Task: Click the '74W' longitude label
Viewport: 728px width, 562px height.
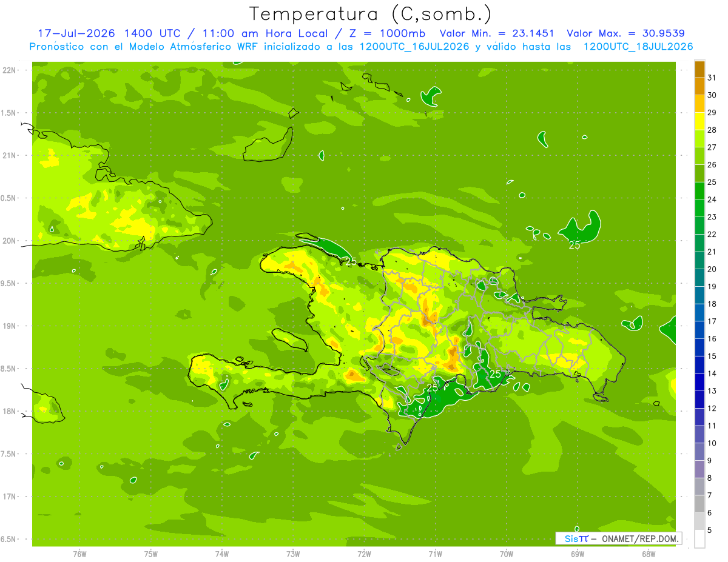Action: 221,554
